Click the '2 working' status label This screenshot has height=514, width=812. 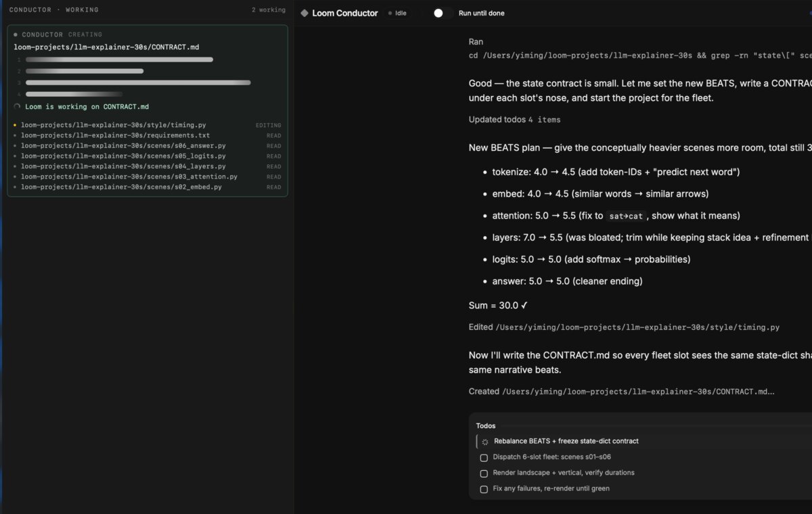(x=269, y=10)
